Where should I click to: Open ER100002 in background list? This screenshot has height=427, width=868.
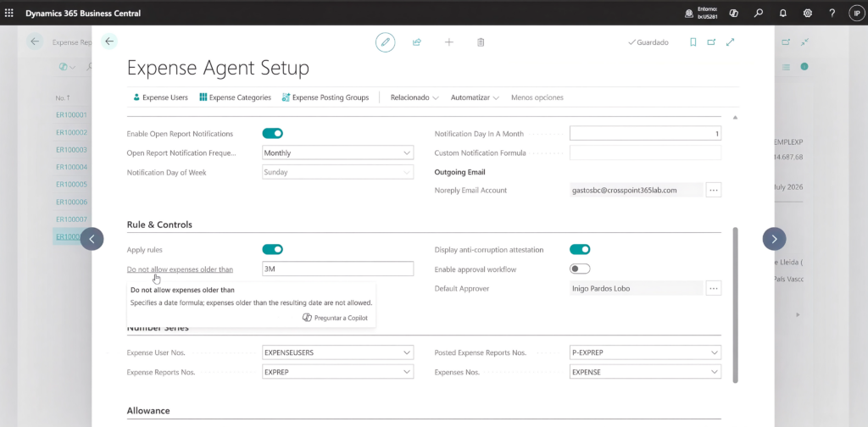(71, 133)
